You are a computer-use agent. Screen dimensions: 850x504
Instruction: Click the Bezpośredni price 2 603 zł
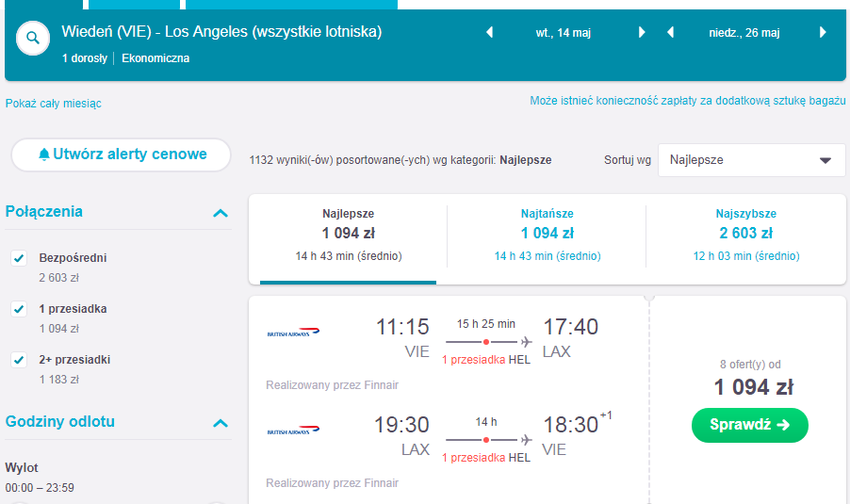tap(58, 278)
